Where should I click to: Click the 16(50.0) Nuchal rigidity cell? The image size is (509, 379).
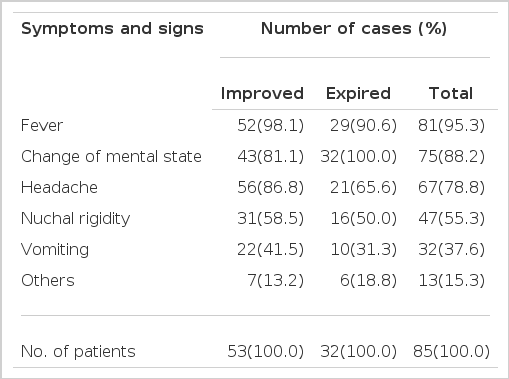click(x=363, y=219)
